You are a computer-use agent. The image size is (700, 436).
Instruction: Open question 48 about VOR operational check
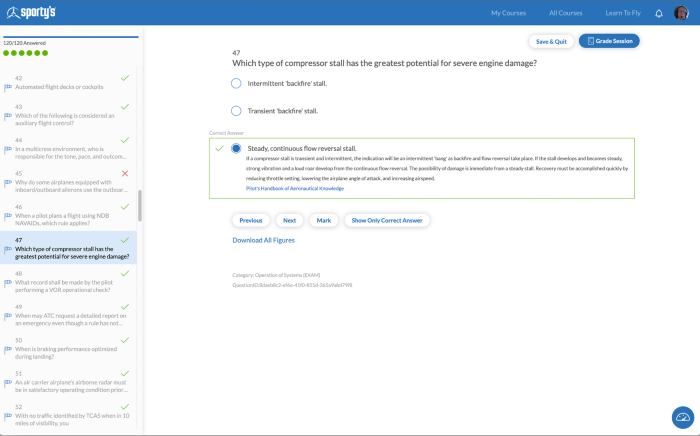coord(68,282)
